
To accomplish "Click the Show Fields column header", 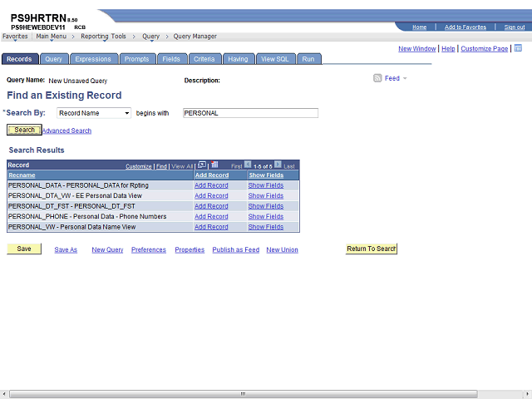I will pyautogui.click(x=266, y=175).
